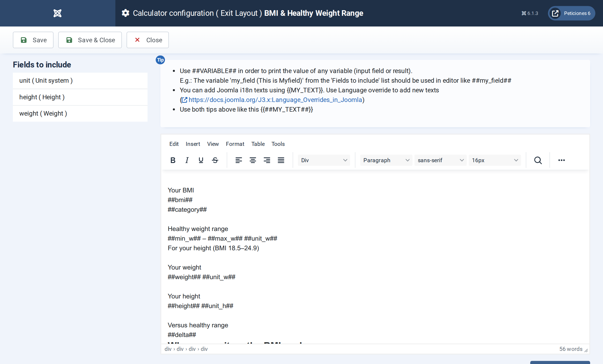The image size is (603, 364).
Task: Toggle strikethrough formatting in editor
Action: pos(215,160)
